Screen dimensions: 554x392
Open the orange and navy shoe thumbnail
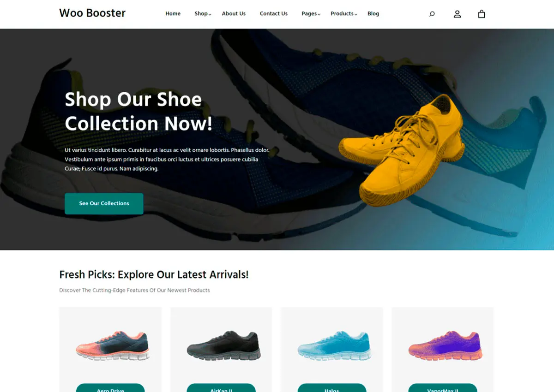click(113, 345)
